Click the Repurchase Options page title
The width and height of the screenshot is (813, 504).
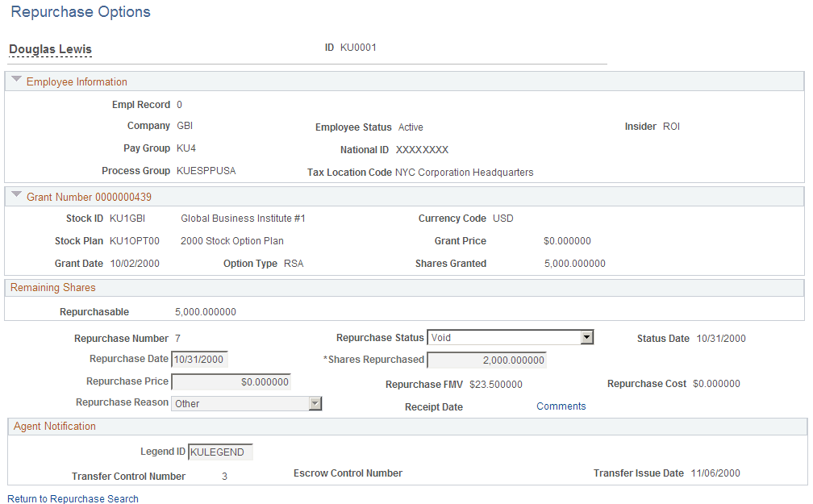(x=80, y=12)
